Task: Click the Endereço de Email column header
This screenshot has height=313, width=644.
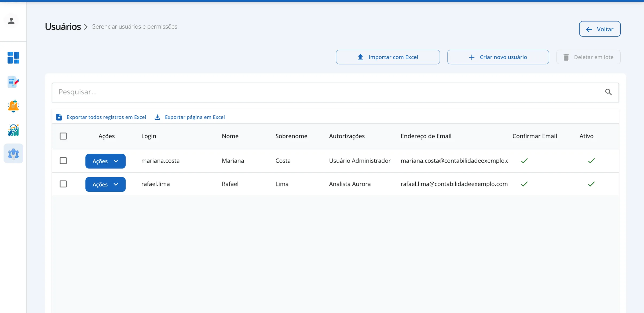Action: pyautogui.click(x=426, y=136)
